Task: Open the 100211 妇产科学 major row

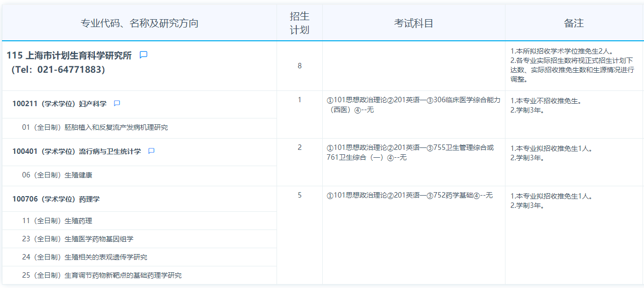Action: point(59,104)
